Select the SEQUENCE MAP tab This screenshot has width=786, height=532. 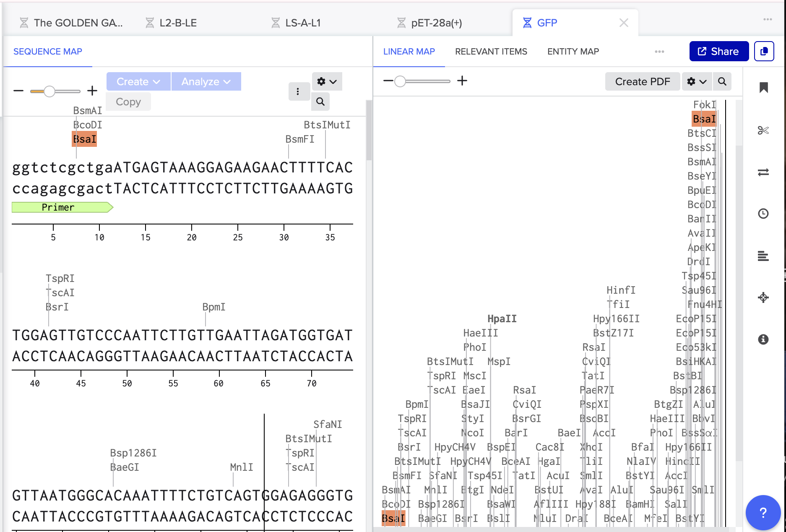tap(48, 52)
